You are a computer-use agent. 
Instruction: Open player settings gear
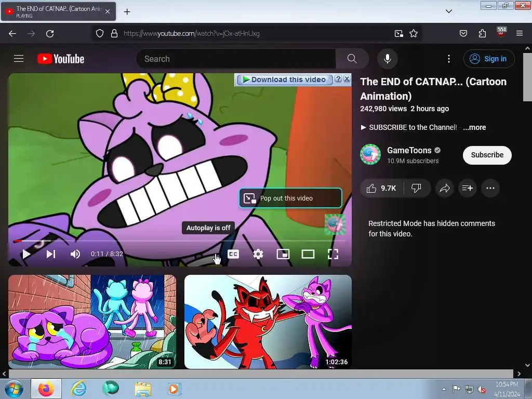click(x=258, y=254)
